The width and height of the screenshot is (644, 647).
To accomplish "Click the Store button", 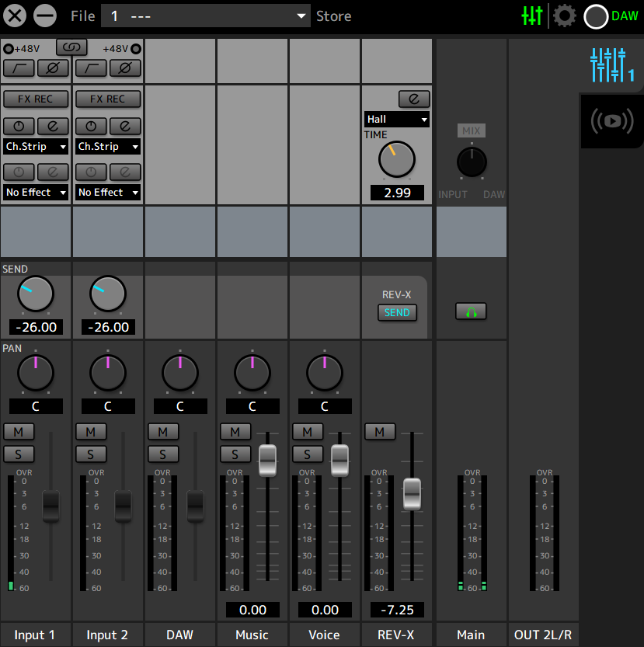I will pyautogui.click(x=333, y=16).
